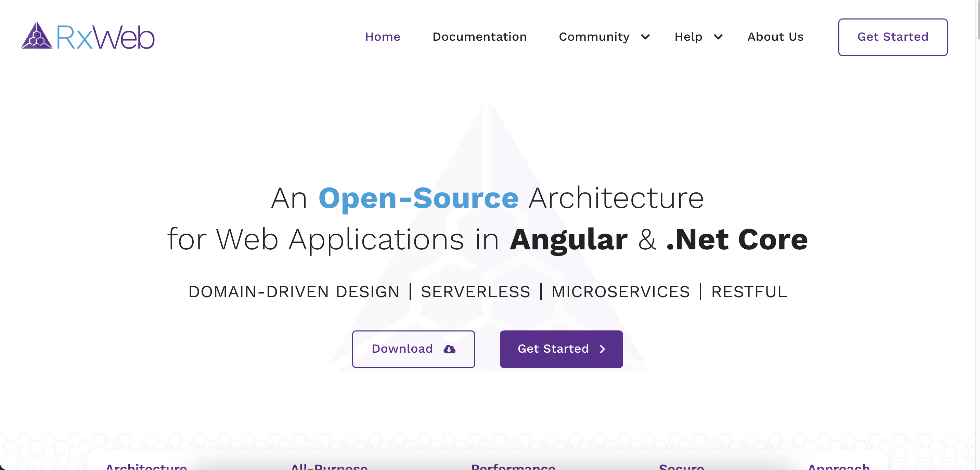The width and height of the screenshot is (980, 470).
Task: Select the All-Purpose tab
Action: coord(329,466)
